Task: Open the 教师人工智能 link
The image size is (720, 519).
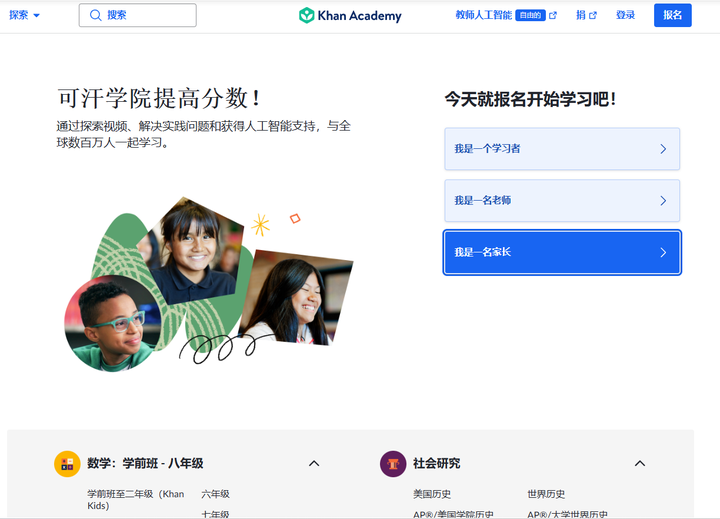Action: tap(484, 15)
